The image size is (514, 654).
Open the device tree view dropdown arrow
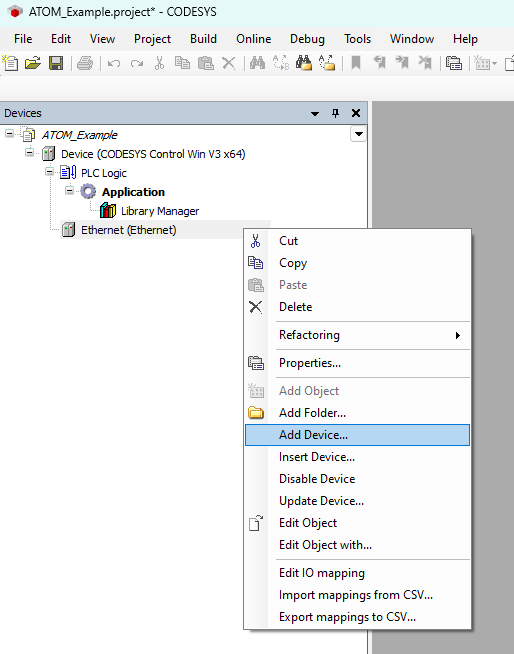[x=358, y=134]
